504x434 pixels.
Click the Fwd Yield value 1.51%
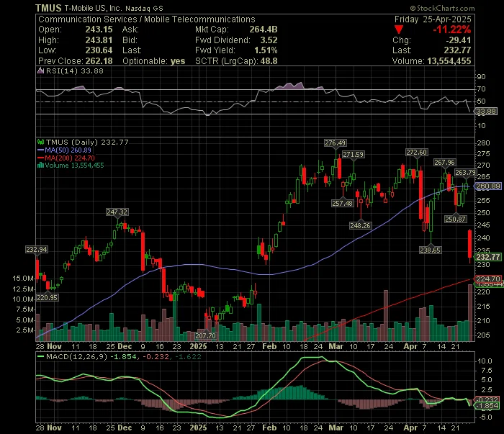coord(266,50)
